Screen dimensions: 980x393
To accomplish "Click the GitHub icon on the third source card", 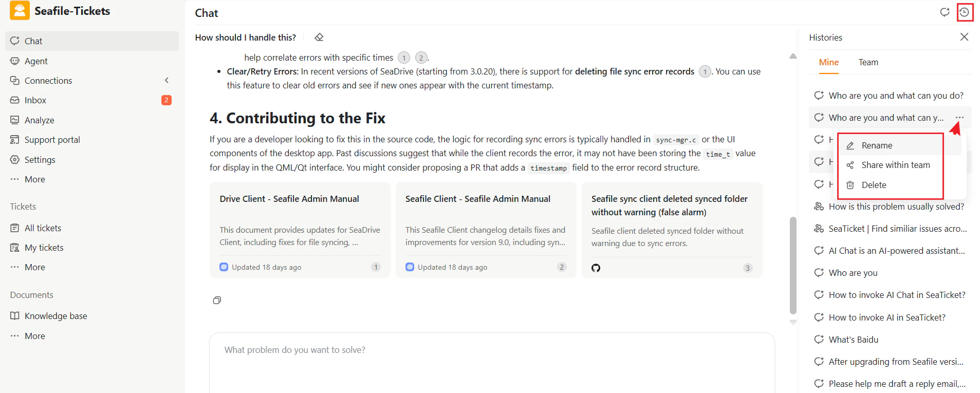I will click(596, 268).
